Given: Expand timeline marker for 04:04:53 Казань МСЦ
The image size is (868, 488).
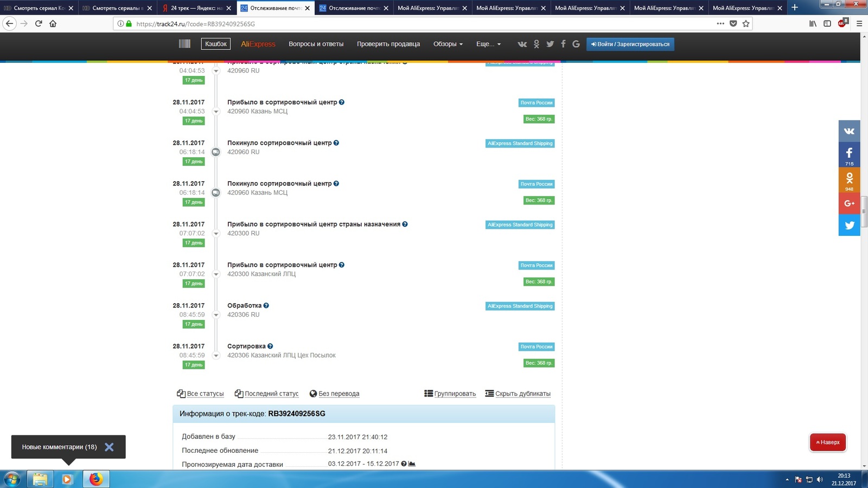Looking at the screenshot, I should [x=216, y=112].
